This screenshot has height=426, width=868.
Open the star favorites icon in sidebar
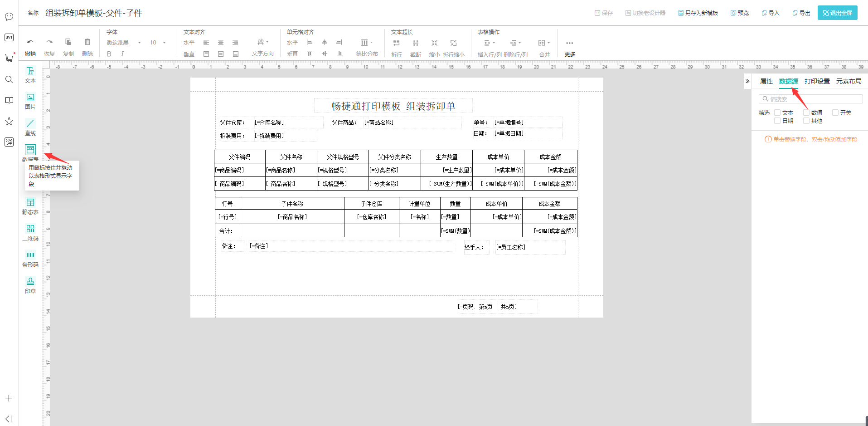coord(9,121)
